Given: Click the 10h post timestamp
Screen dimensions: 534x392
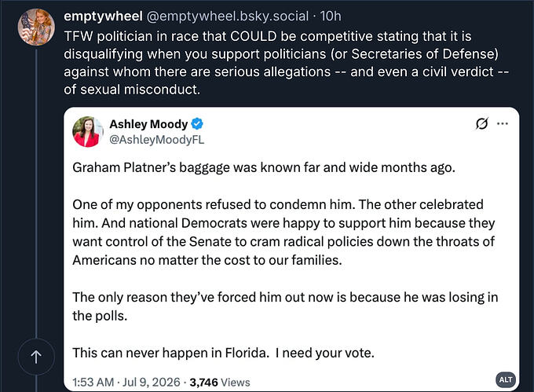Looking at the screenshot, I should tap(331, 16).
